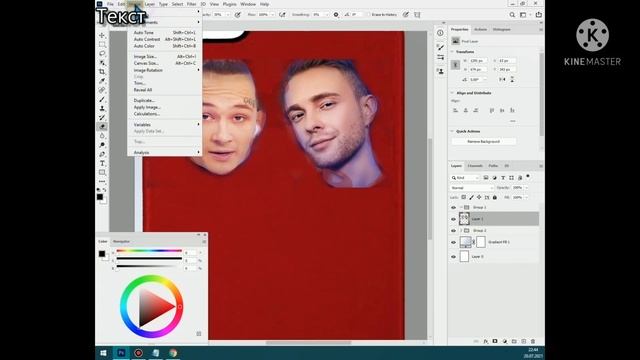Filter layers by type layers icon
Viewport: 640px width, 360px height.
click(x=503, y=178)
